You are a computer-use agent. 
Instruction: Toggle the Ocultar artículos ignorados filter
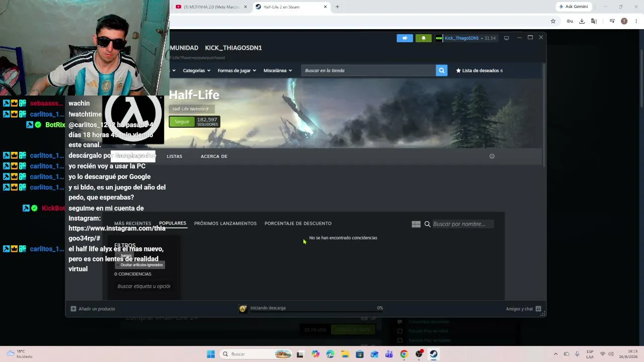point(140,265)
